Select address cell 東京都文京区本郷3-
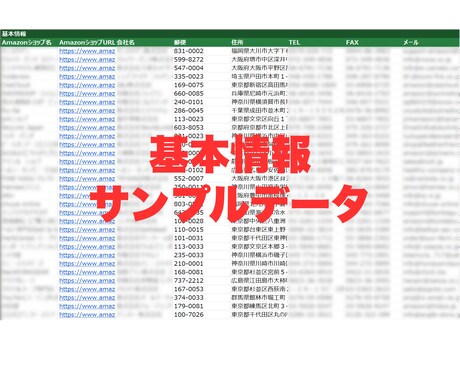The image size is (460, 380). (x=259, y=247)
